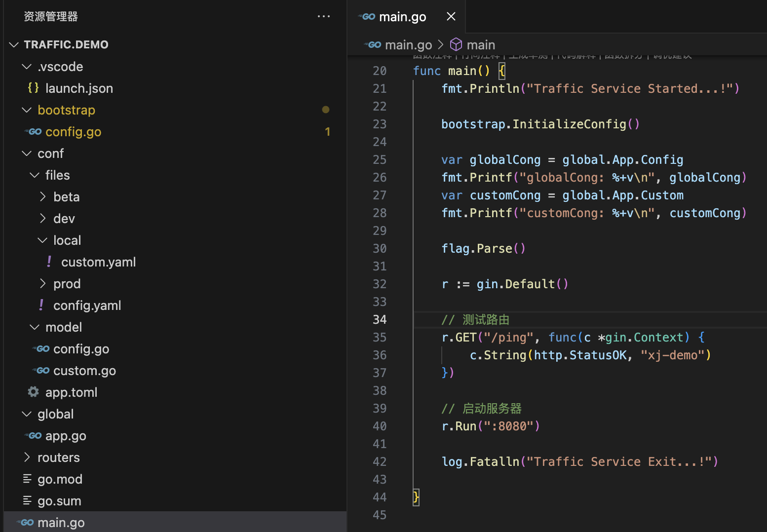Click line number 20 in the gutter

(x=380, y=71)
